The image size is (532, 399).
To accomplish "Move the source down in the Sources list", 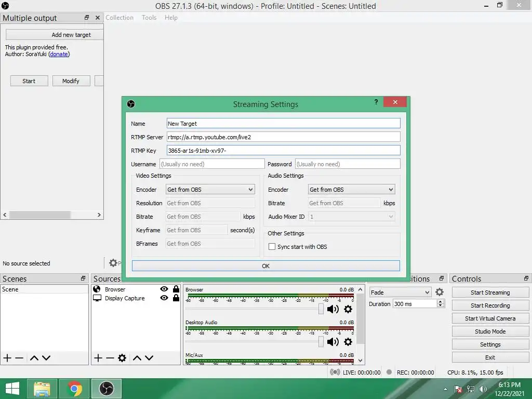I will coord(149,357).
